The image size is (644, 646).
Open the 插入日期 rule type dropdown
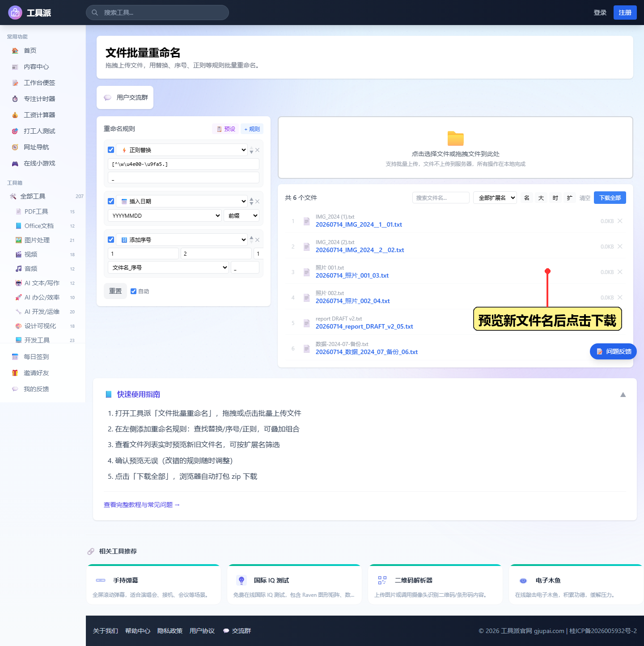pyautogui.click(x=182, y=201)
